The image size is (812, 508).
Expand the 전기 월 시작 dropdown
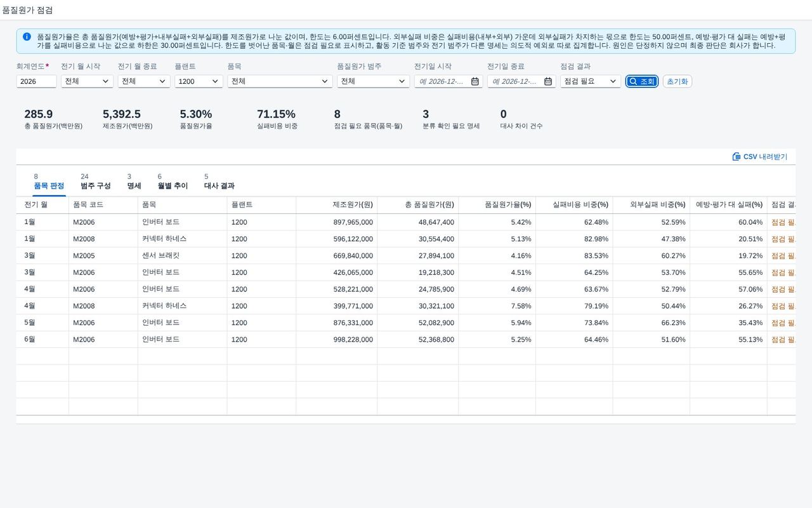coord(105,81)
